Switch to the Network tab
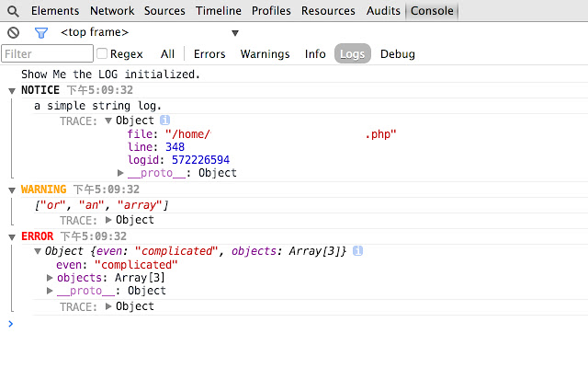Screen dimensions: 588x368 click(111, 11)
